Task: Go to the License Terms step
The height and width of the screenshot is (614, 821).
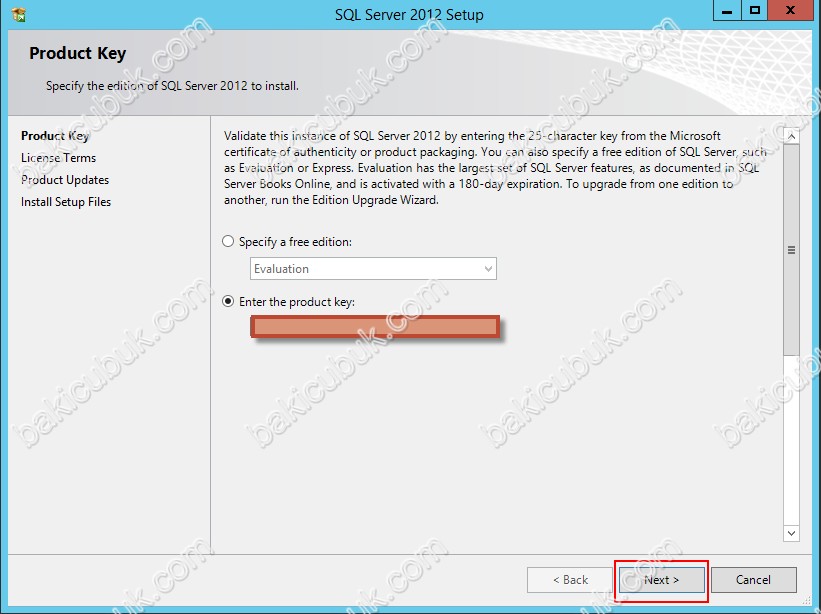Action: click(x=59, y=158)
